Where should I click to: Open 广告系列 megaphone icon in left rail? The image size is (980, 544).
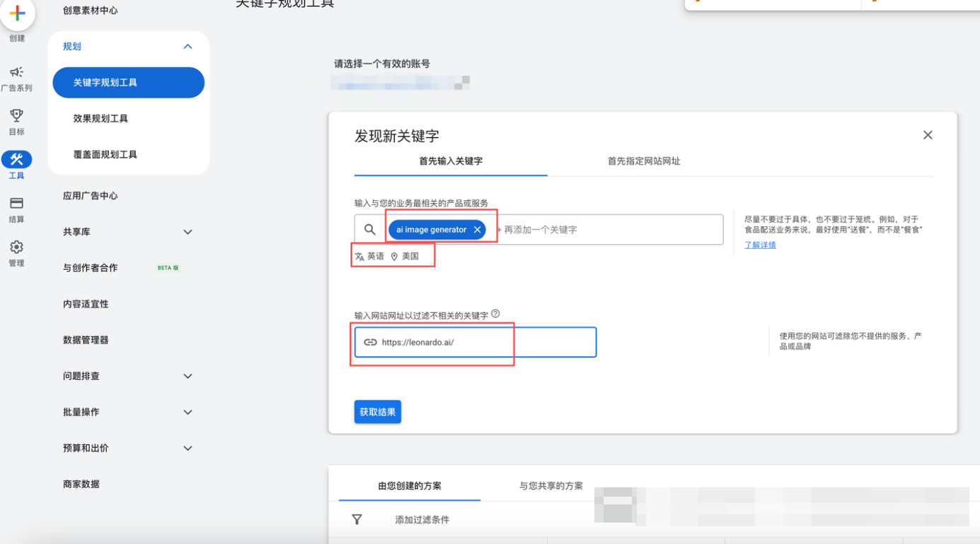point(16,72)
